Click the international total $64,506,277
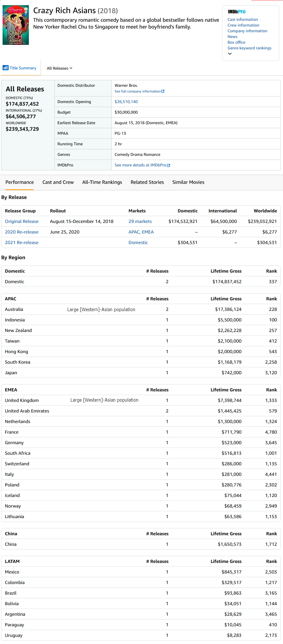Viewport: 283px width, 644px height. click(21, 116)
